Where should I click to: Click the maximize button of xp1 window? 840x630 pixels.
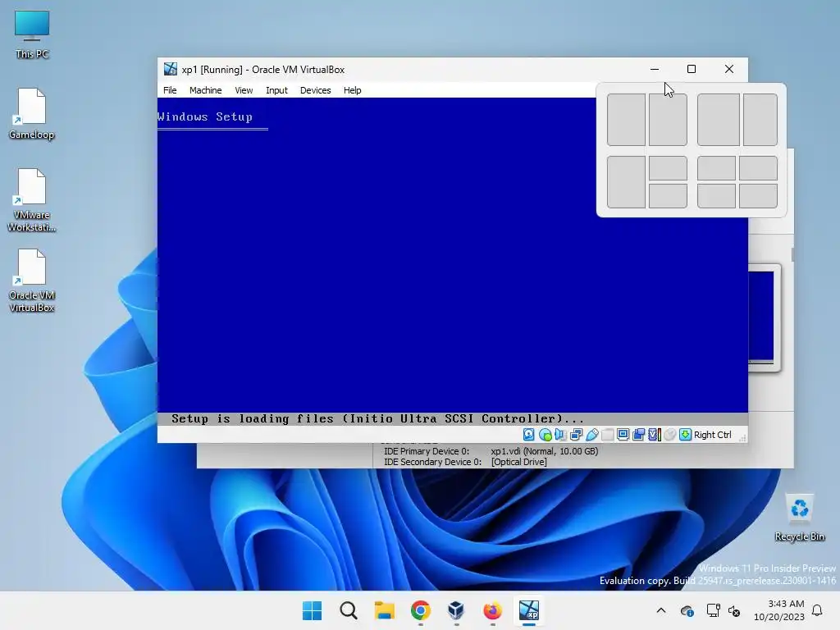691,69
